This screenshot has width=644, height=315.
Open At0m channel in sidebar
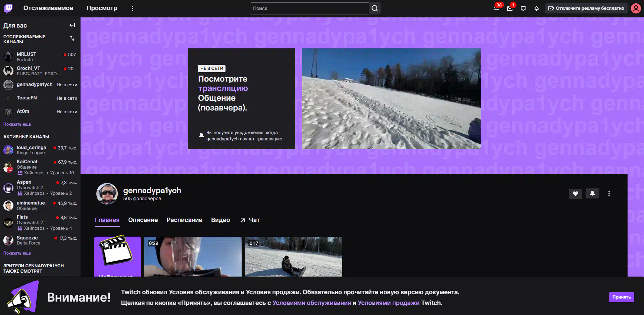tap(40, 111)
